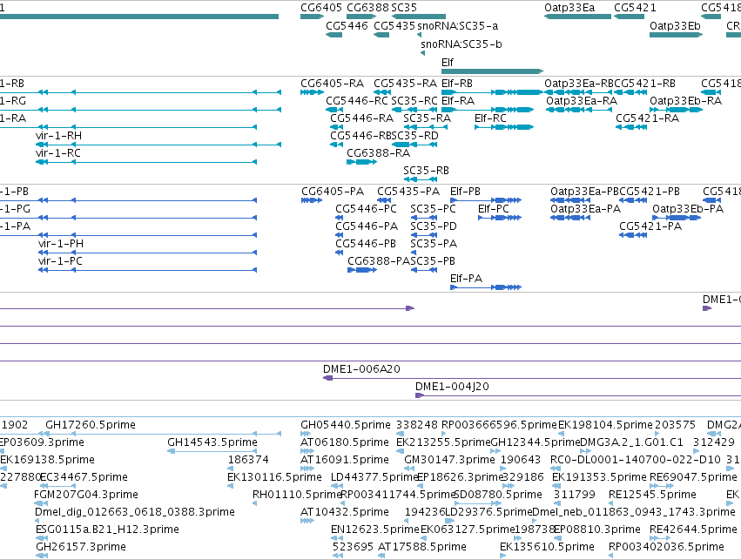This screenshot has height=560, width=741.
Task: Open the FGM207G04.3prime EST label
Action: point(86,495)
